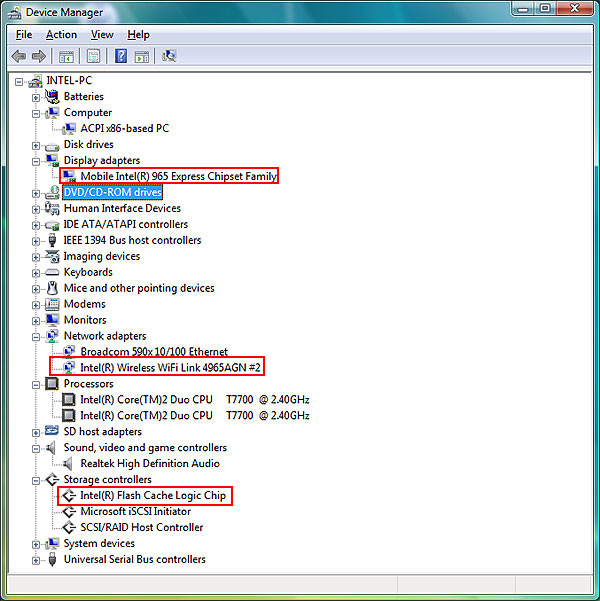Expand IDE ATA/ATAPI controllers category

click(x=36, y=225)
